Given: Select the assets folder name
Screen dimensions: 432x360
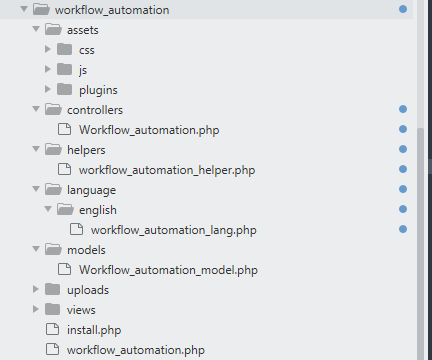Looking at the screenshot, I should [83, 30].
